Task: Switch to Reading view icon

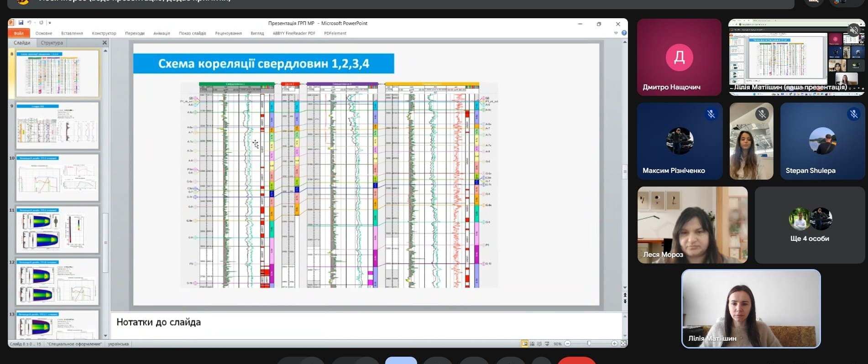Action: click(x=539, y=344)
